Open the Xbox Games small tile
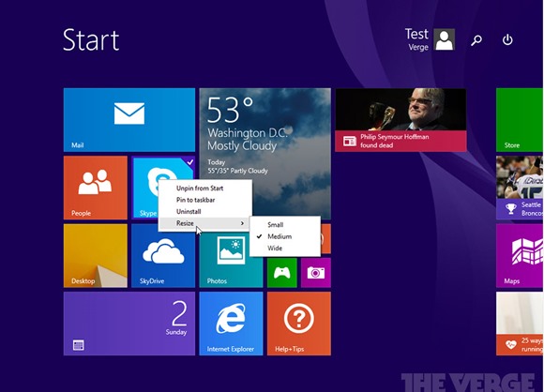The height and width of the screenshot is (392, 544). pyautogui.click(x=282, y=273)
